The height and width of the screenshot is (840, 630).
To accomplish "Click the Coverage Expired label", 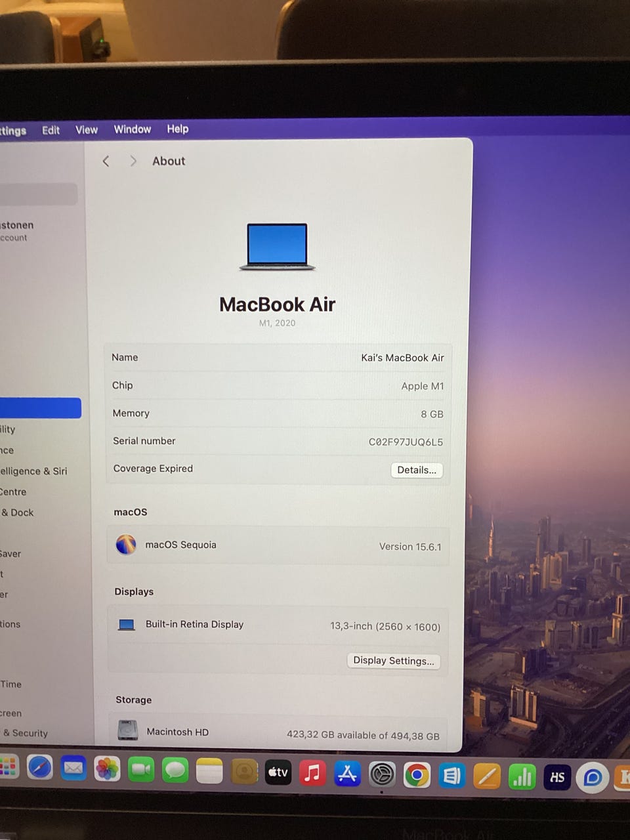I will [x=153, y=469].
